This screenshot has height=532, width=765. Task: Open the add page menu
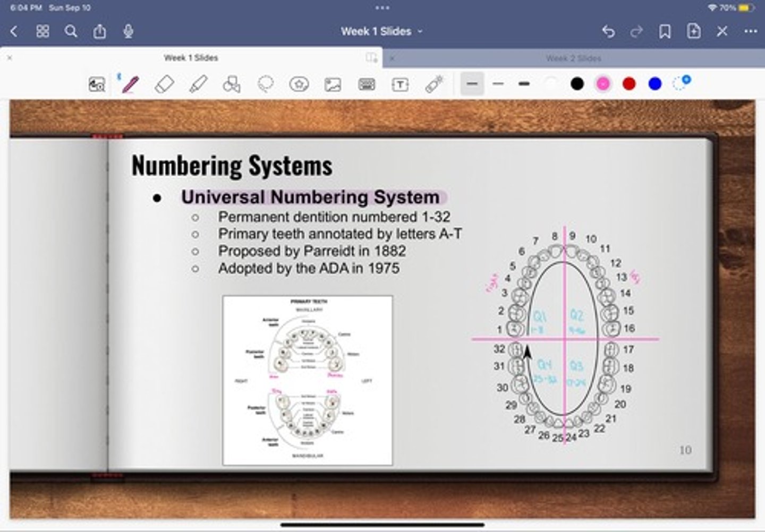click(694, 31)
